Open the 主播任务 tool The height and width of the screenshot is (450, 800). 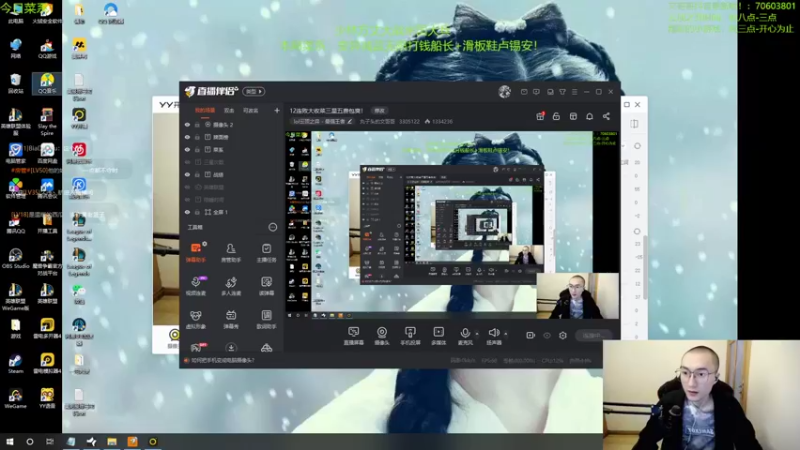[x=266, y=252]
